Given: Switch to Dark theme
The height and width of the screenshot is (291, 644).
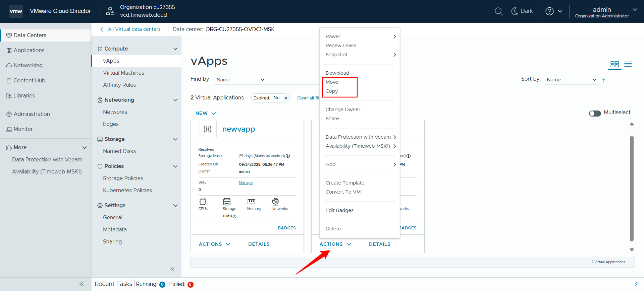Looking at the screenshot, I should [x=522, y=11].
